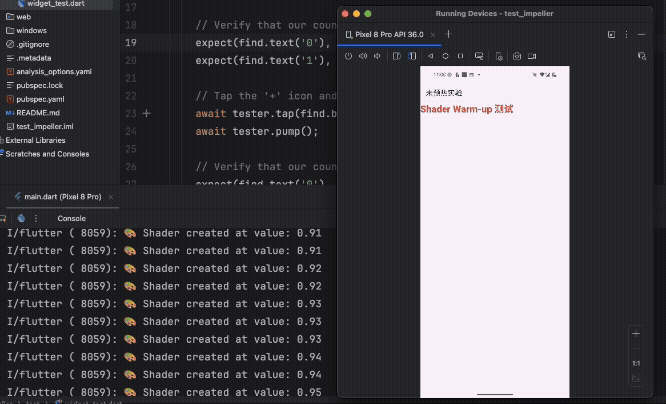Screen dimensions: 666x404
Task: Tap the emulator Home circle icon
Action: (x=445, y=56)
